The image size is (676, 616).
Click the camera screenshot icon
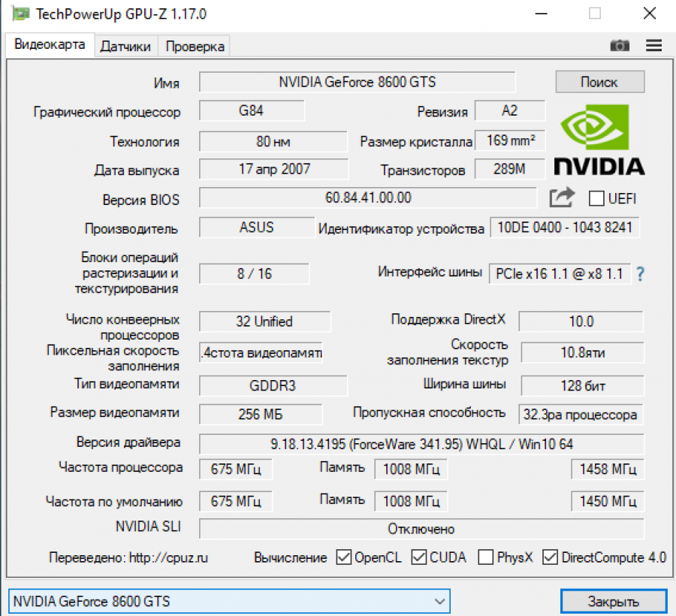(619, 46)
